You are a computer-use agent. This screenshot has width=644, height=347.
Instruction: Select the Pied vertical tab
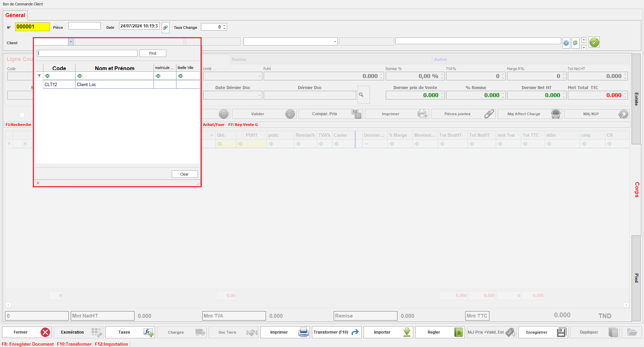click(x=636, y=278)
